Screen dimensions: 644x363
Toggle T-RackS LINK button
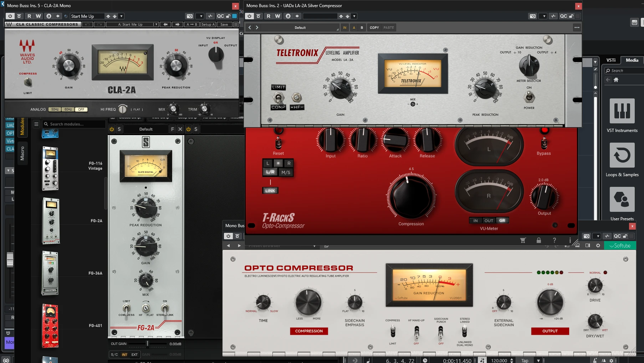pyautogui.click(x=270, y=190)
